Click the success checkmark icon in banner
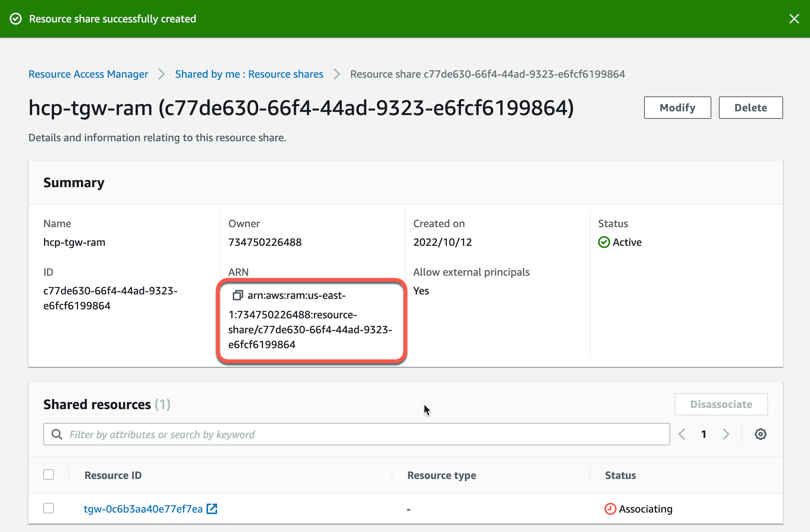The image size is (810, 532). pos(16,19)
